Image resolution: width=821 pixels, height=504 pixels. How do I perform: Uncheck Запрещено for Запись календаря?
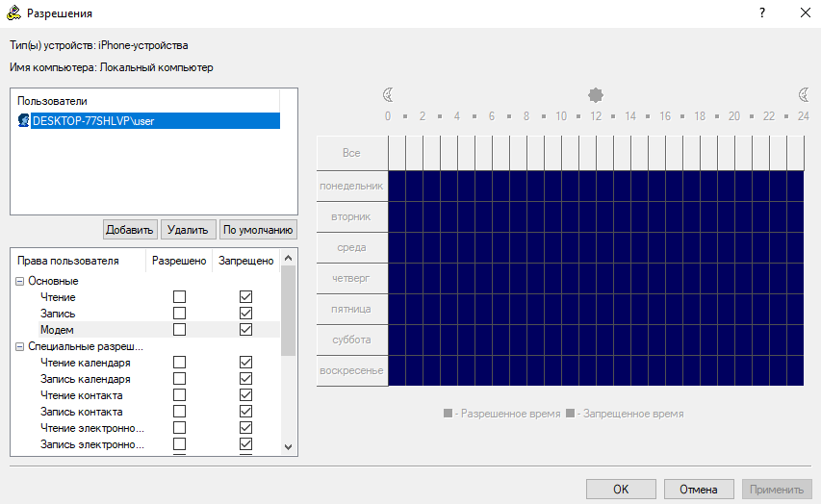[x=245, y=378]
